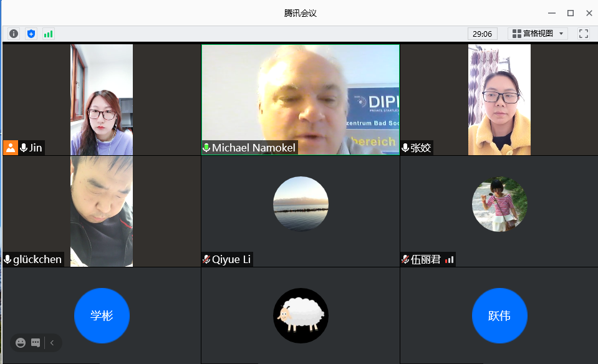
Task: Enter full screen mode
Action: [583, 34]
